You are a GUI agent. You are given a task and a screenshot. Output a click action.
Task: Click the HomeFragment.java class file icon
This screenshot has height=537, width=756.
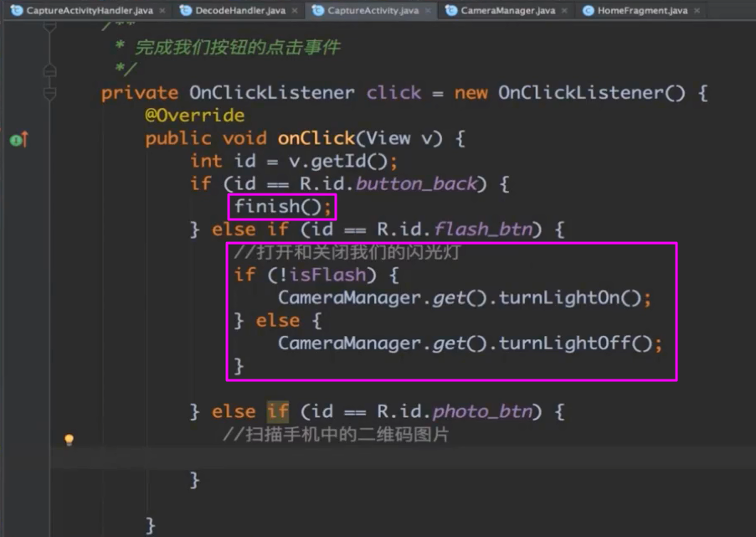[589, 10]
